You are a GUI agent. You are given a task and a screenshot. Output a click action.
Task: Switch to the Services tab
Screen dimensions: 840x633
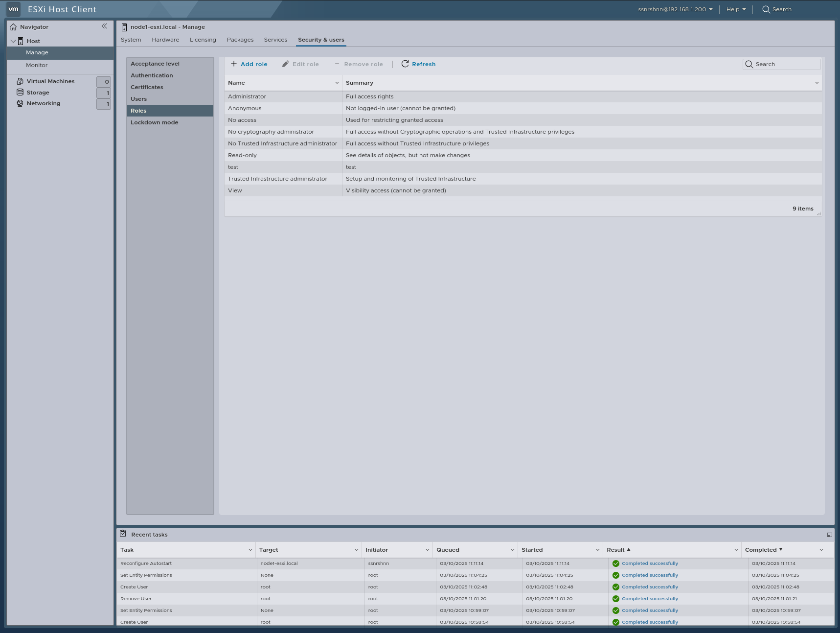pyautogui.click(x=275, y=40)
